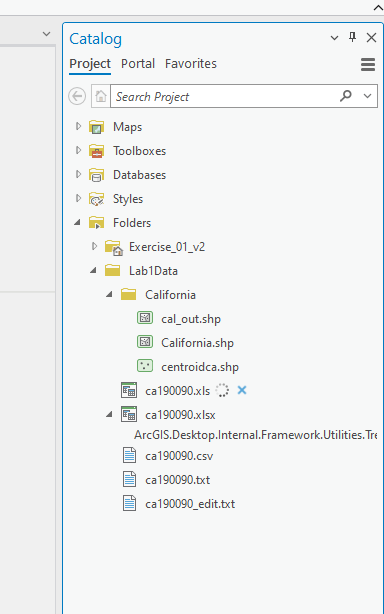Expand the Databases node
384x614 pixels.
pyautogui.click(x=78, y=174)
